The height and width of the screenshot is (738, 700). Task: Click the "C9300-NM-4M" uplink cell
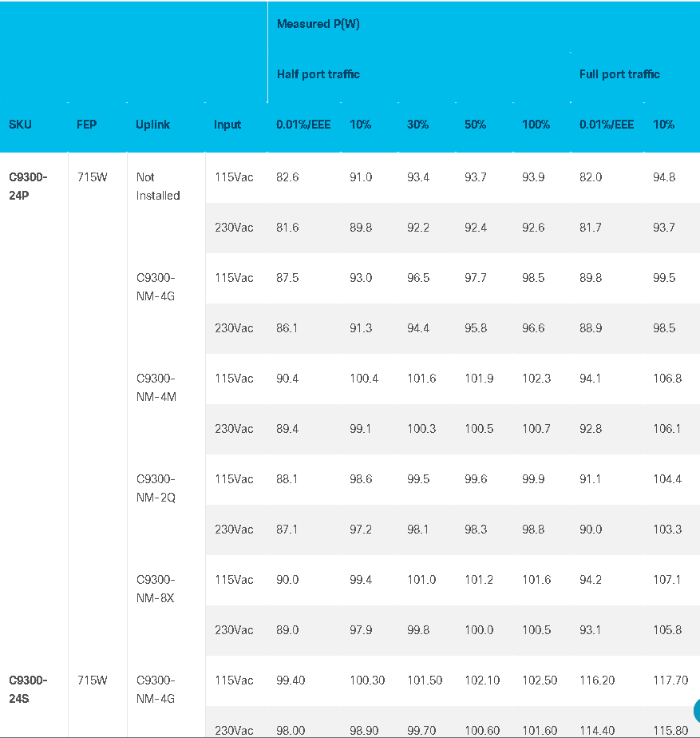tap(156, 388)
